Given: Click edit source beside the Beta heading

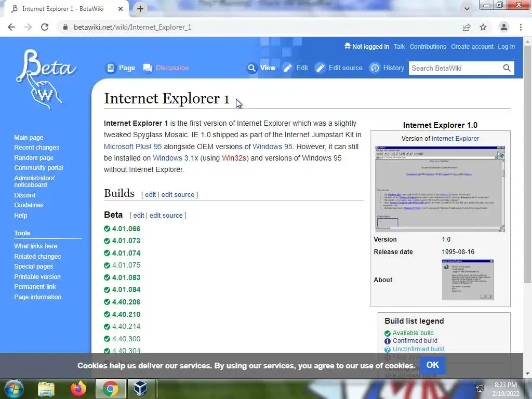Looking at the screenshot, I should point(166,216).
